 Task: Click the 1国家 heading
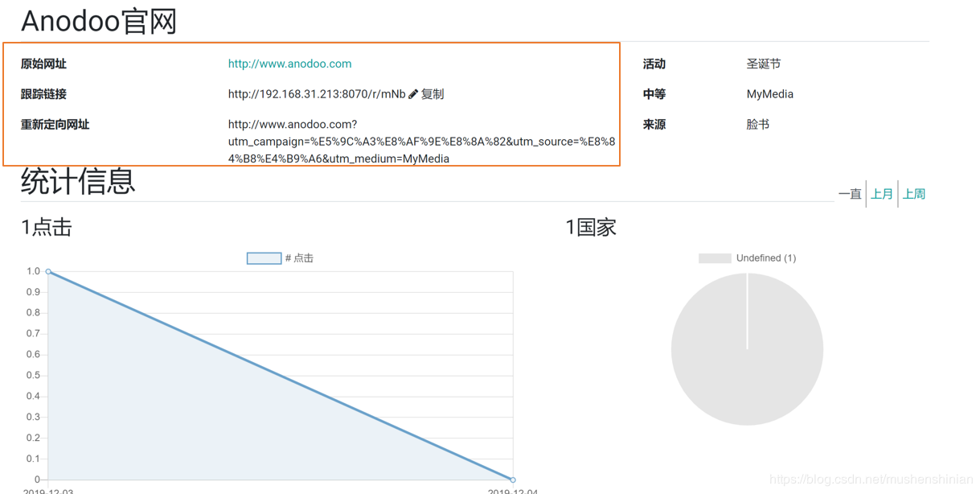(x=591, y=228)
